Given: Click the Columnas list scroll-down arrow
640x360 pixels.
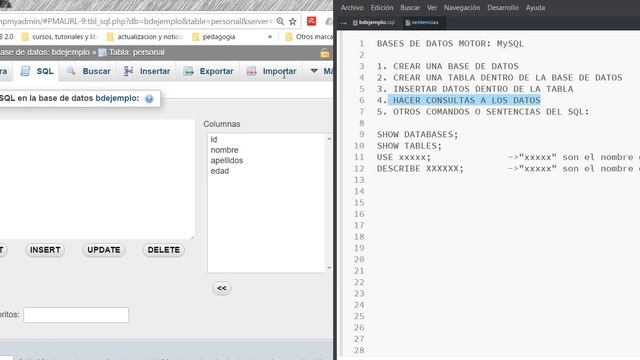Looking at the screenshot, I should [329, 268].
